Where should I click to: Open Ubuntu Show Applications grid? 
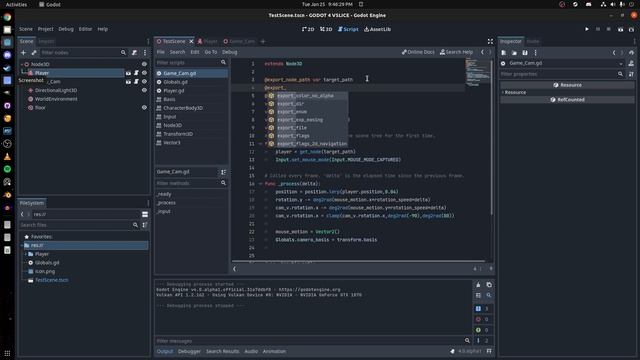coord(7,353)
